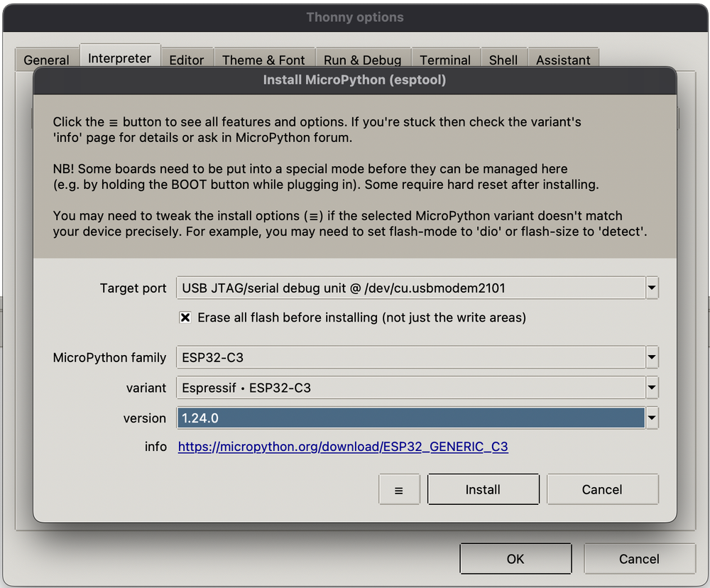Switch to the Assistant tab

click(x=563, y=60)
